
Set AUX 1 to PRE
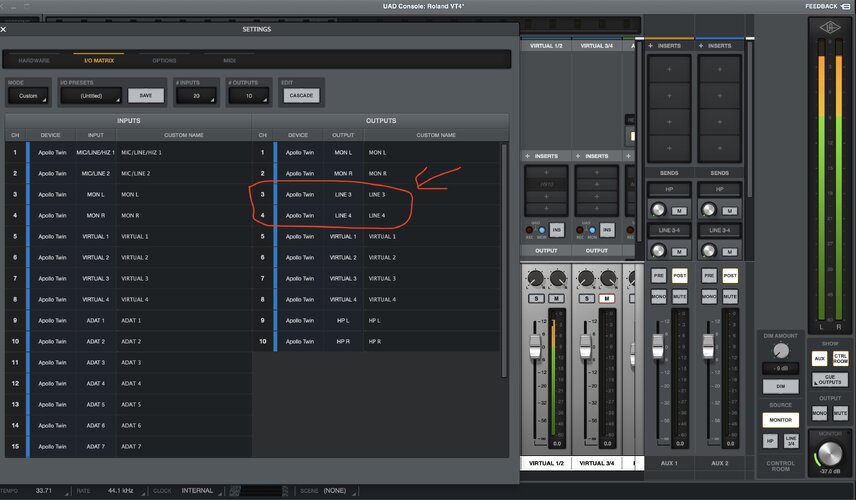658,276
